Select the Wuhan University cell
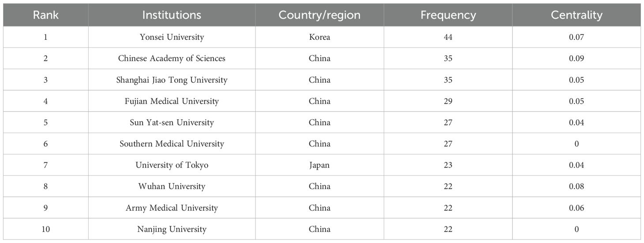The height and width of the screenshot is (243, 644). (172, 186)
